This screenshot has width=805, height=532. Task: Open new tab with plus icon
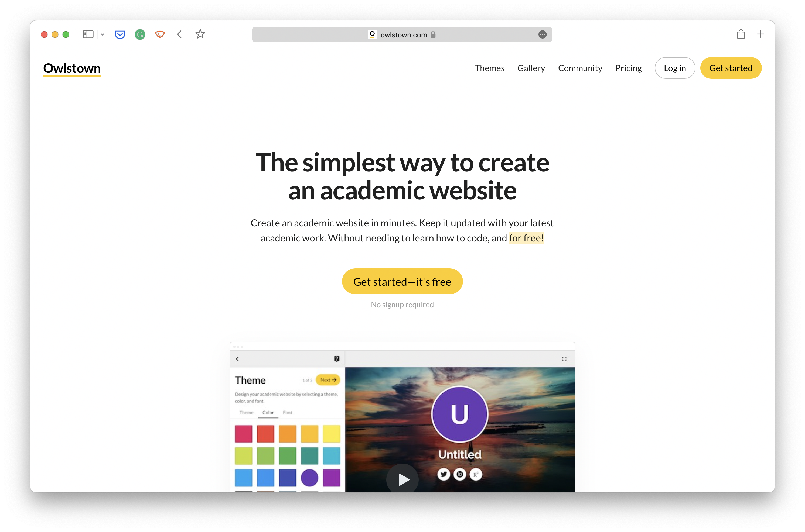coord(760,34)
